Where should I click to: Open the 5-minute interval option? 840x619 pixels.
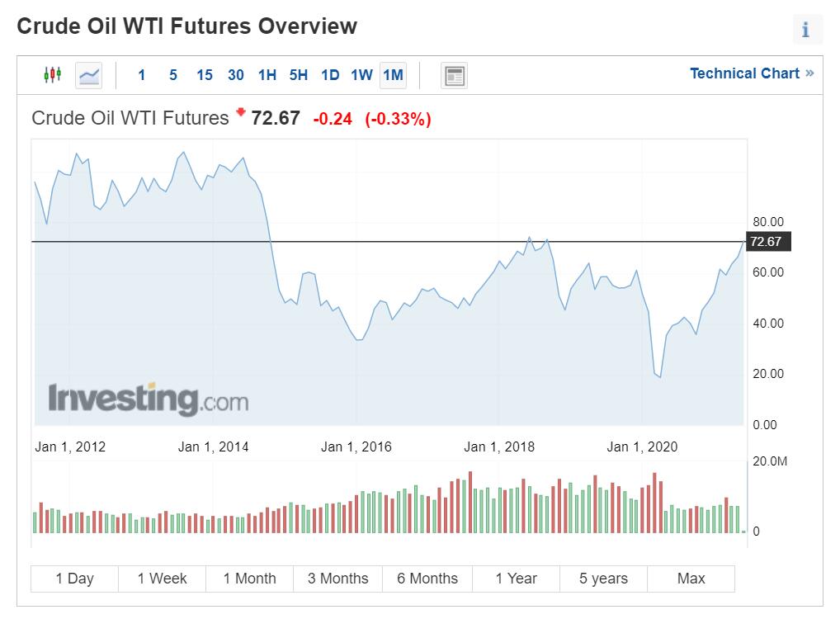[172, 74]
